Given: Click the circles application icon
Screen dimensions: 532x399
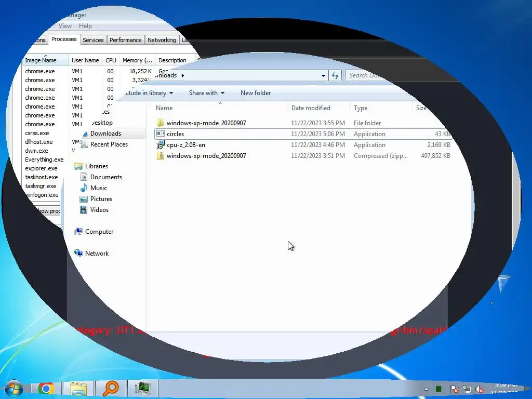Looking at the screenshot, I should 160,134.
